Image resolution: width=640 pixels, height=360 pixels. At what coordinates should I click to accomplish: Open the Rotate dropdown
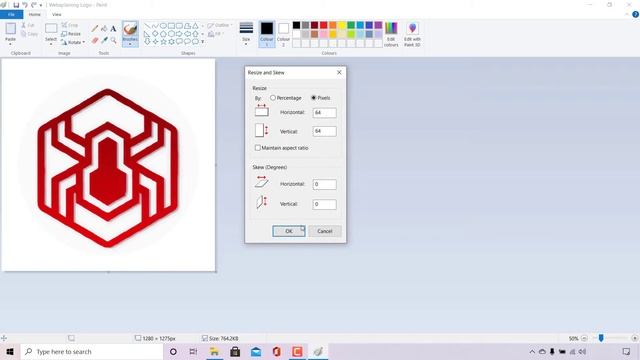tap(73, 42)
